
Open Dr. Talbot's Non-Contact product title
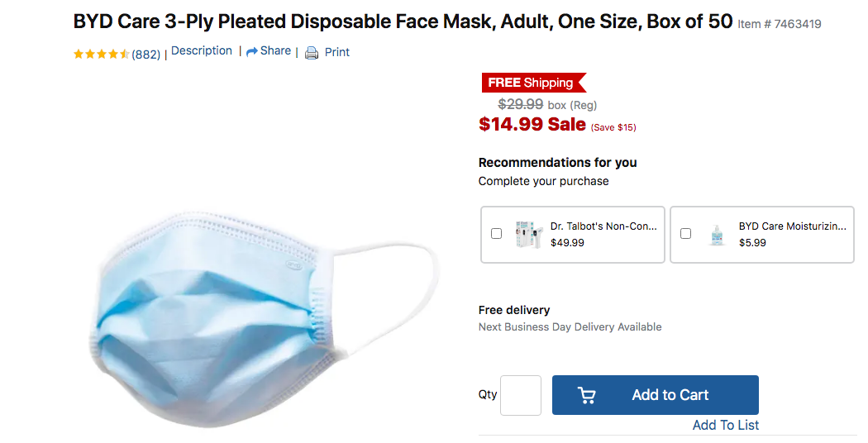point(603,226)
